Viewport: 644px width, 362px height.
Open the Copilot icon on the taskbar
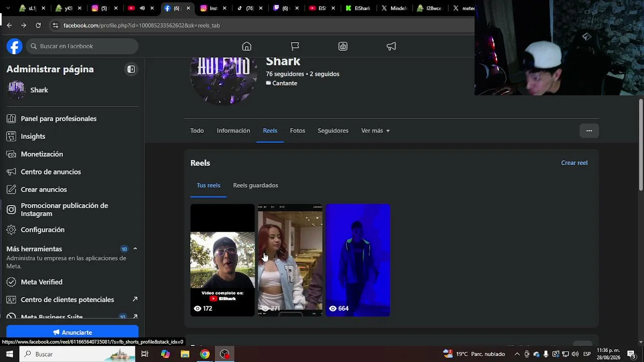pos(166,354)
